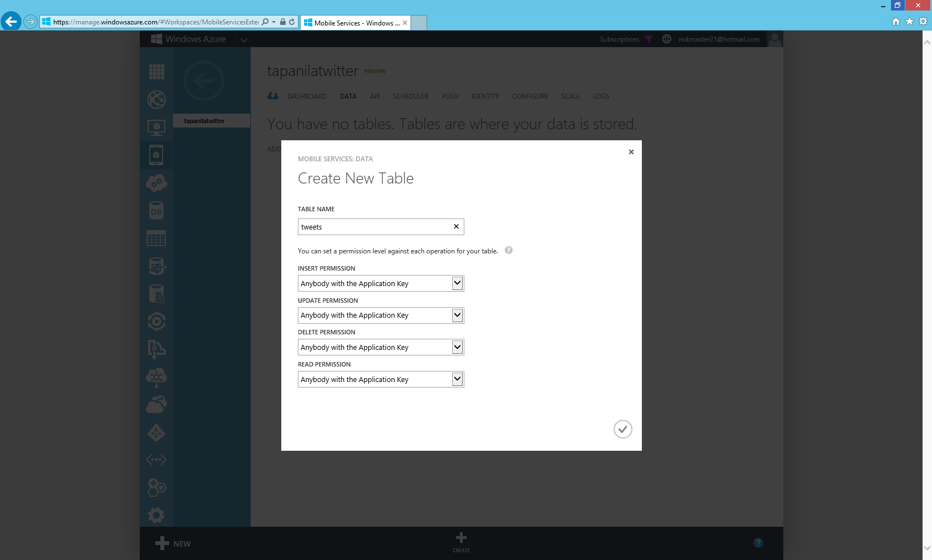The width and height of the screenshot is (932, 560).
Task: Click the NEW button in bottom bar
Action: tap(173, 543)
